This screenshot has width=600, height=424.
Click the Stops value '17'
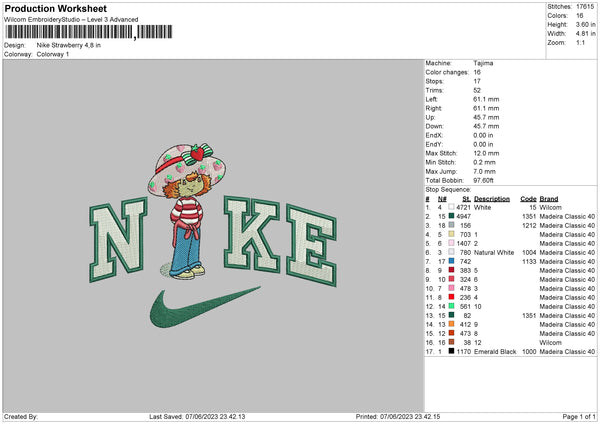477,81
